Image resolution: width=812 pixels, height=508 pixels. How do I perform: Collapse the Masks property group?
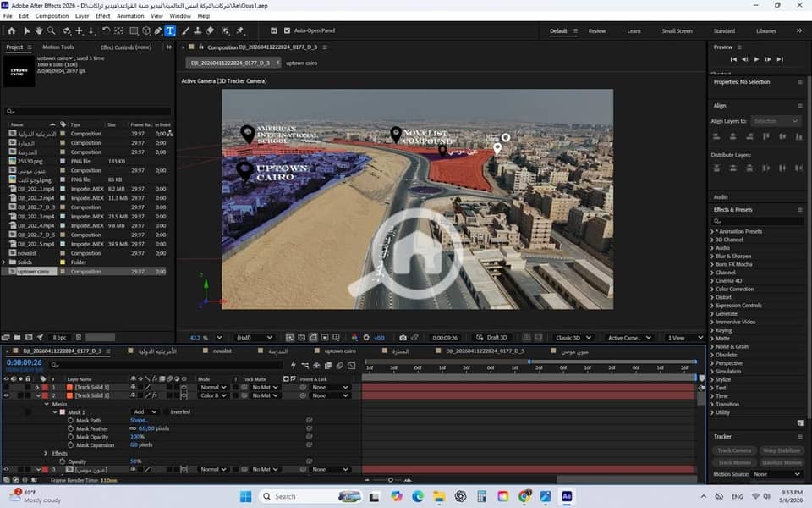[x=47, y=404]
